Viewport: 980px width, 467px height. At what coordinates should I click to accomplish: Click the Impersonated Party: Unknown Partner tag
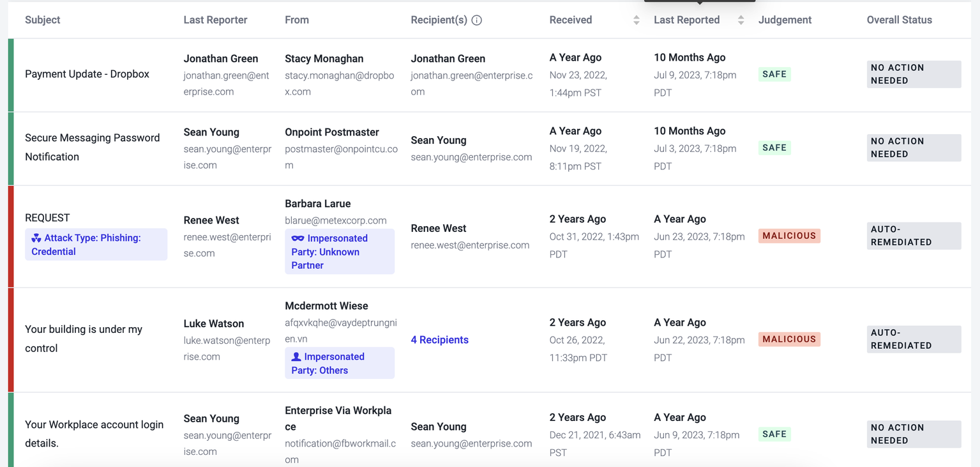pyautogui.click(x=339, y=252)
